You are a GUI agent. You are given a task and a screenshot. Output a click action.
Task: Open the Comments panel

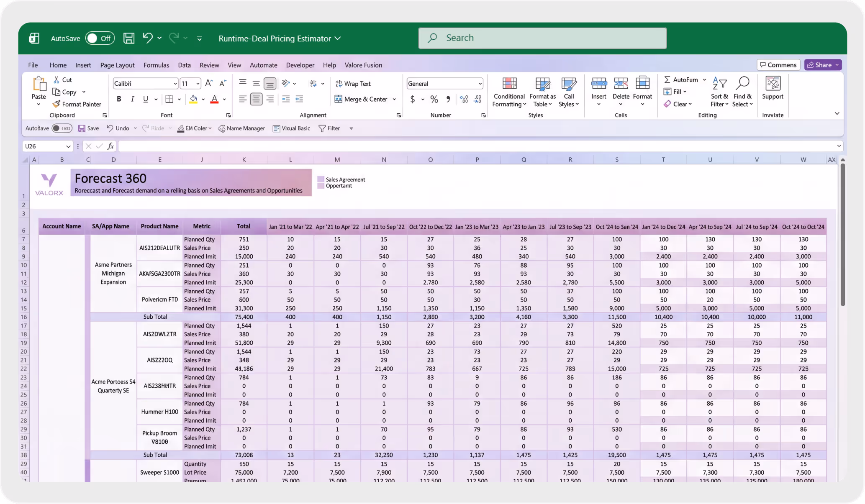[778, 64]
